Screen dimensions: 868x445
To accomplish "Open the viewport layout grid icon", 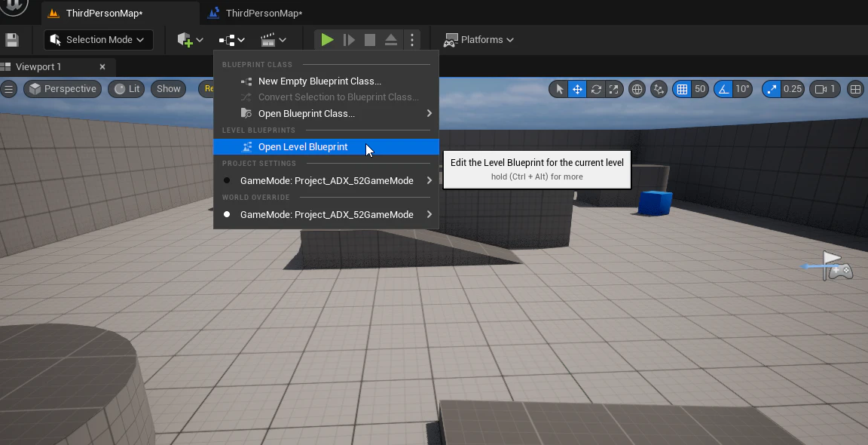I will (x=855, y=89).
